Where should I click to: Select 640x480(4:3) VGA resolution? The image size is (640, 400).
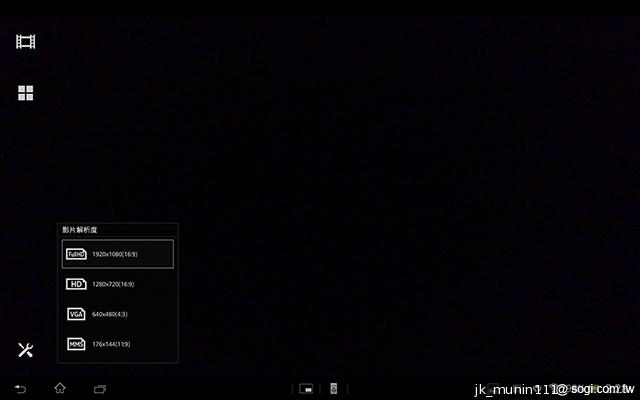118,314
